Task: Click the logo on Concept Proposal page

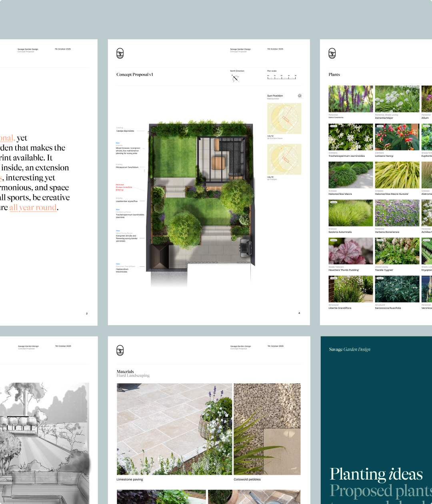Action: pos(120,53)
